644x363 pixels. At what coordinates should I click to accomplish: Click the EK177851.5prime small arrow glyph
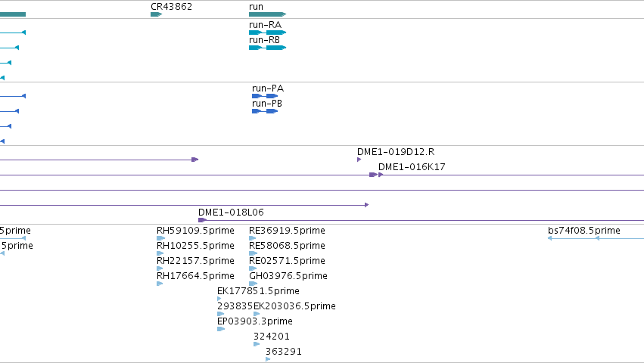[x=219, y=299]
